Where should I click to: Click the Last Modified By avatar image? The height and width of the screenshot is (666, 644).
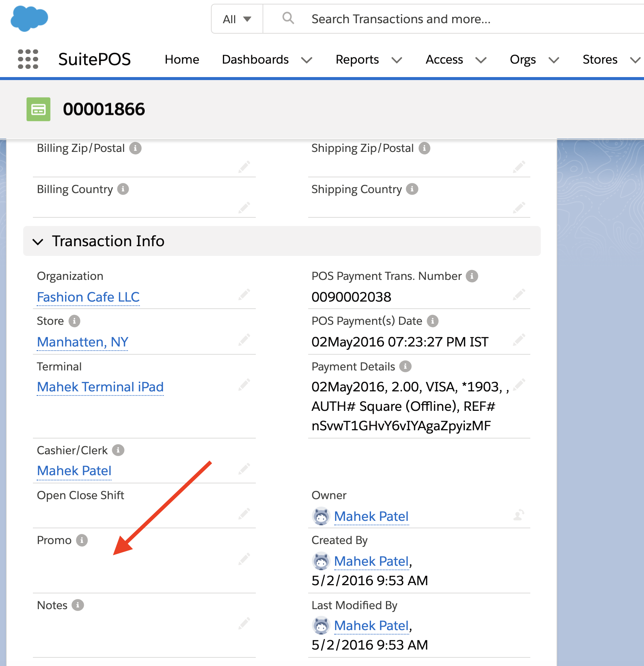pos(321,626)
